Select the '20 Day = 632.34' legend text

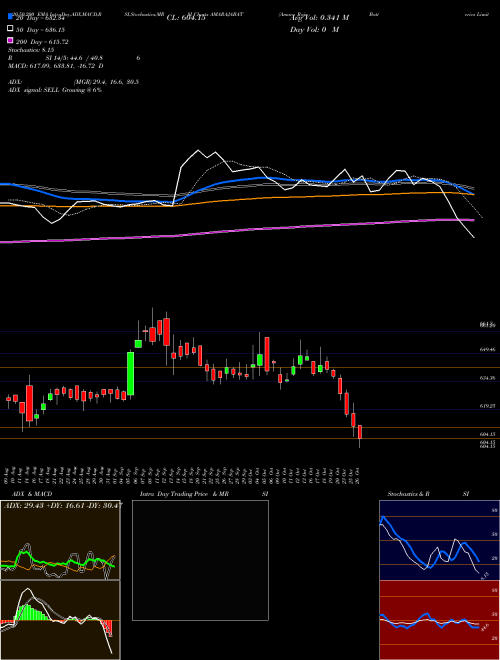(40, 18)
